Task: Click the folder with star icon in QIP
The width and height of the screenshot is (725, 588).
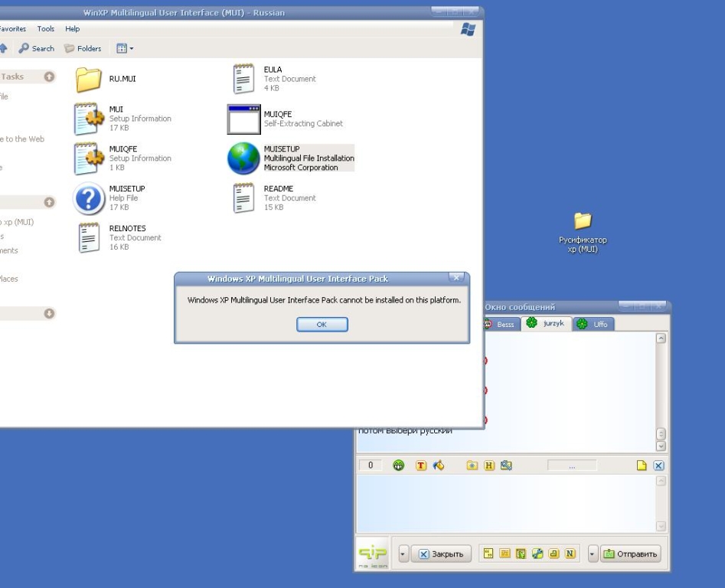Action: coord(472,465)
